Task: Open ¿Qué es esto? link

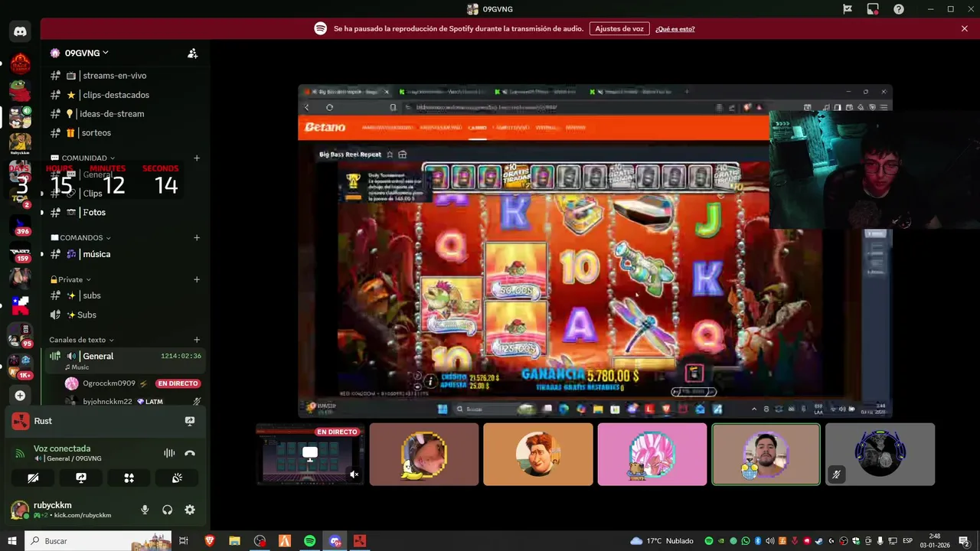Action: point(675,29)
